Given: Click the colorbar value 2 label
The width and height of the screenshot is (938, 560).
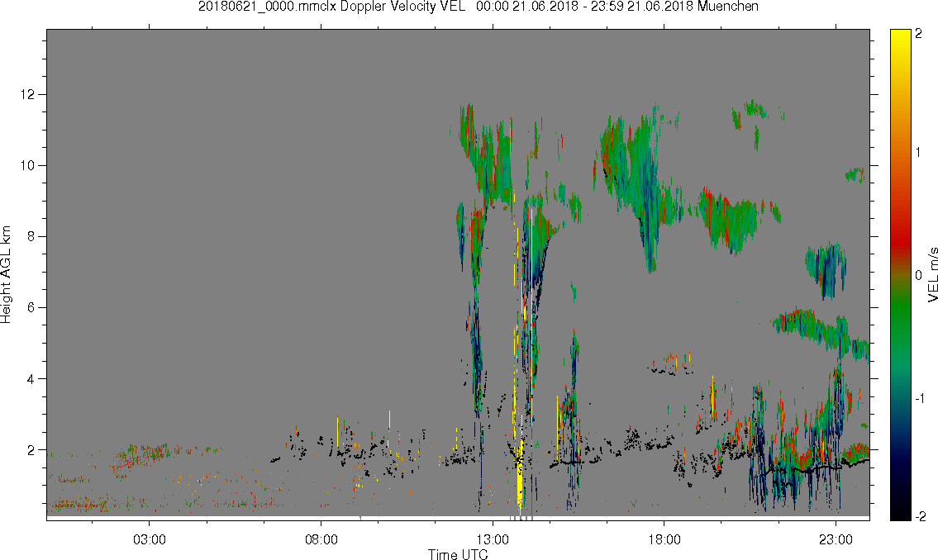Looking at the screenshot, I should (x=918, y=34).
